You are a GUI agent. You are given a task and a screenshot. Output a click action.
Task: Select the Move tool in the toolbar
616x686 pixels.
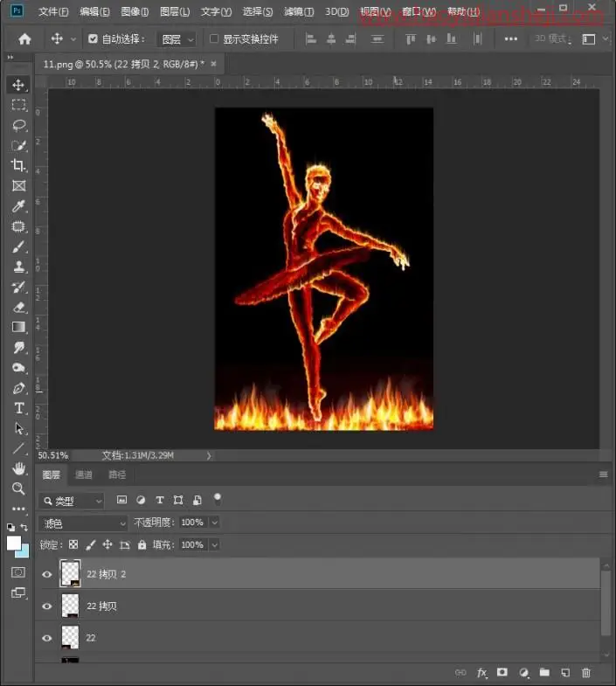click(18, 85)
